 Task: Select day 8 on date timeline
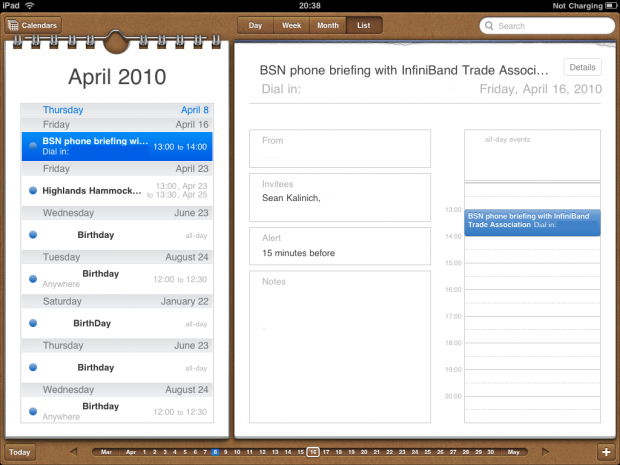pos(215,452)
